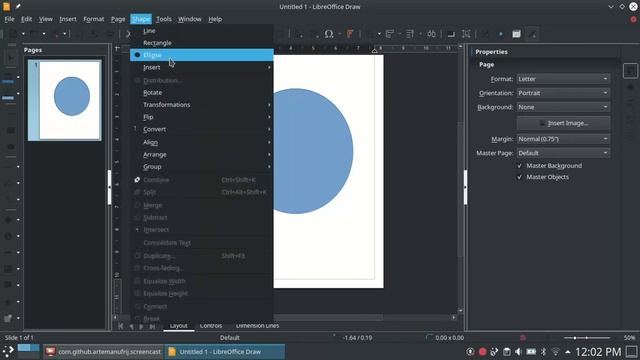
Task: Choose Ellipse in the Shape menu
Action: 202,55
